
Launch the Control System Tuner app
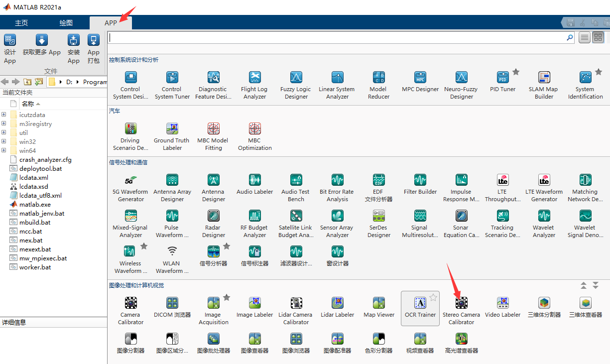[172, 85]
